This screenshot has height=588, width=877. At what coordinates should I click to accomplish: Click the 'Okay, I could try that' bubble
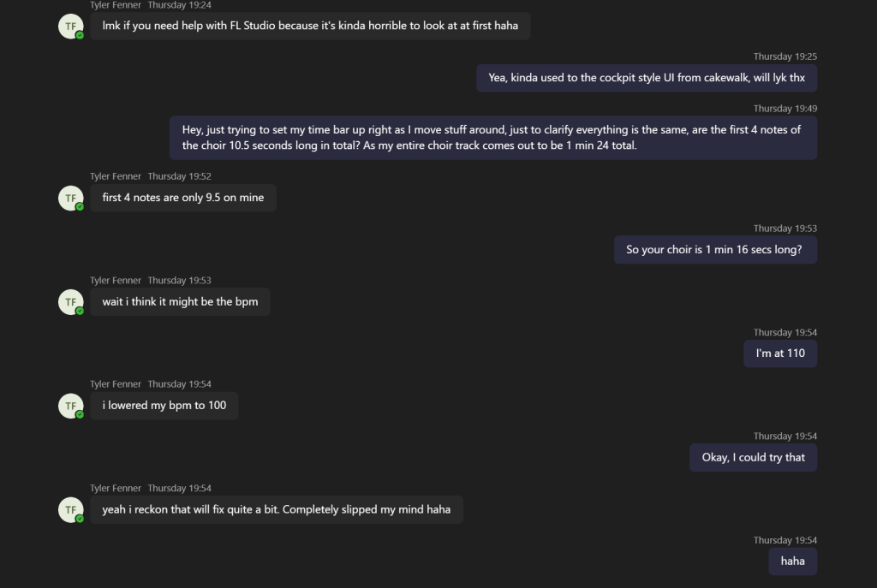(753, 458)
